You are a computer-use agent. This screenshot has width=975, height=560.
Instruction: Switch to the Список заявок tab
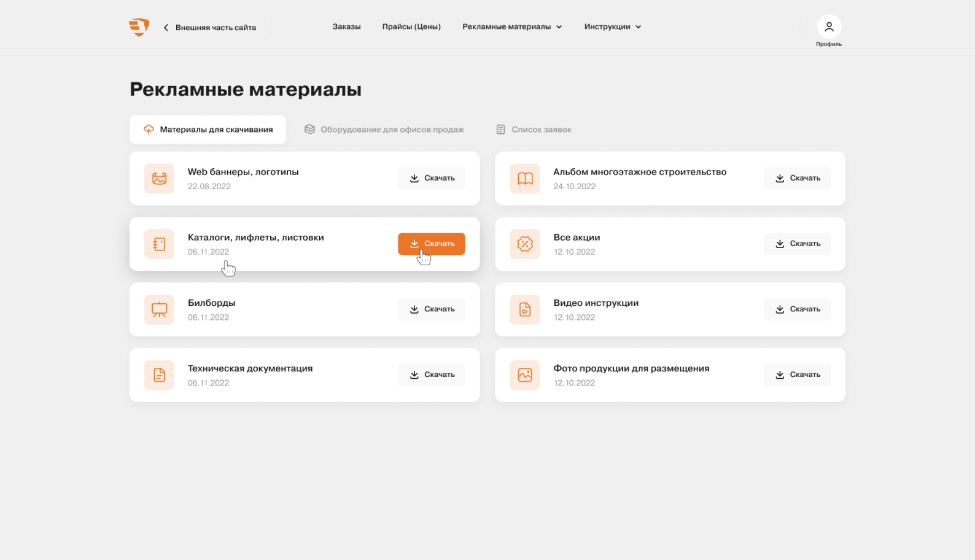[534, 130]
